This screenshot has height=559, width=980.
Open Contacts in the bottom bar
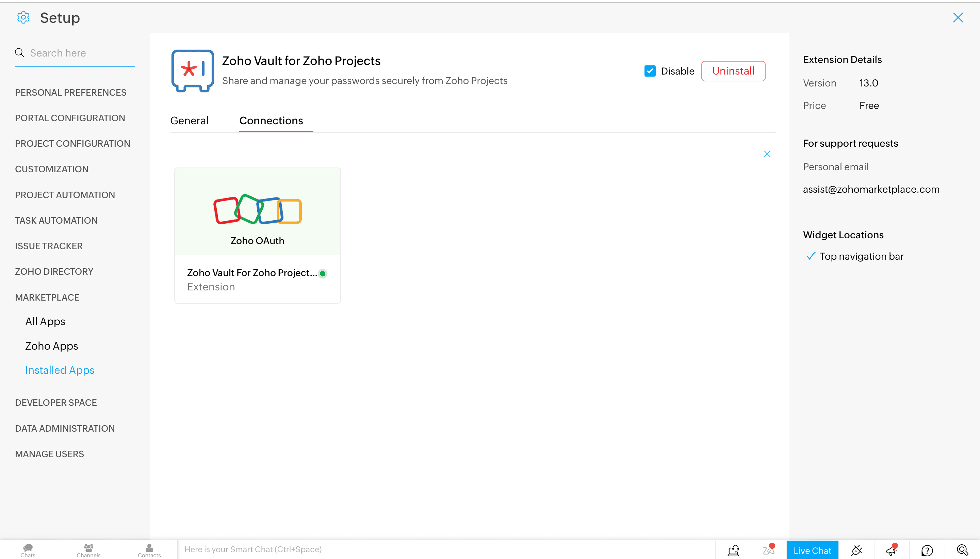point(149,550)
